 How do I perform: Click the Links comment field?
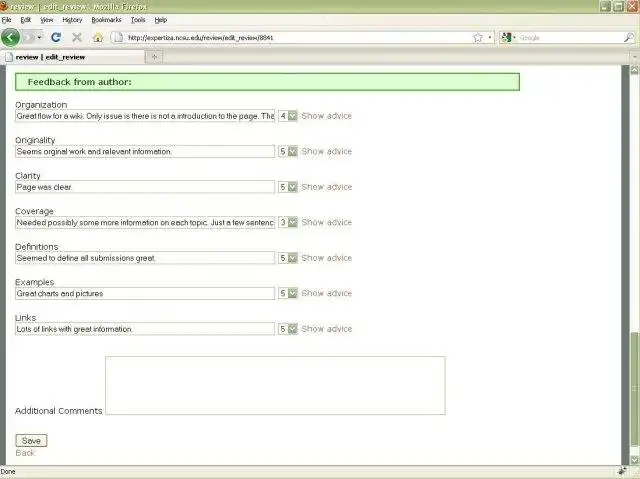coord(145,329)
